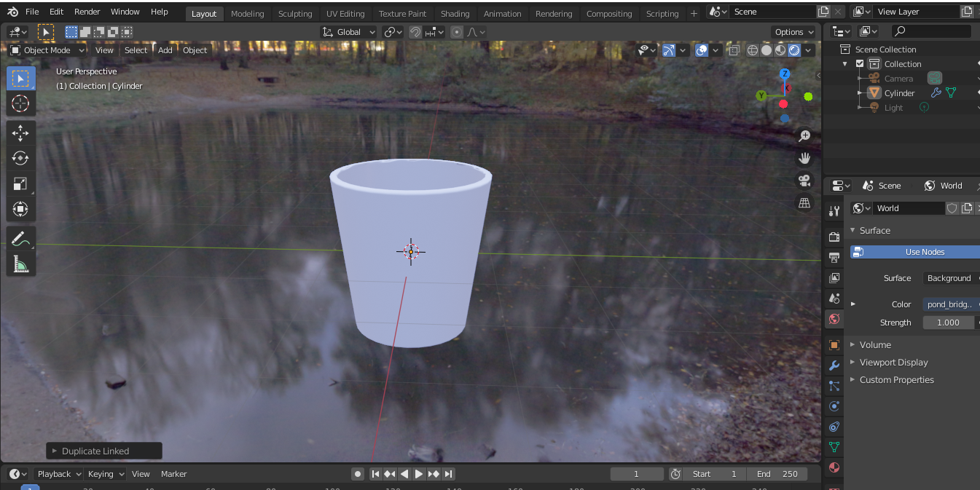
Task: Open the Global transform orientation dropdown
Action: [x=349, y=32]
